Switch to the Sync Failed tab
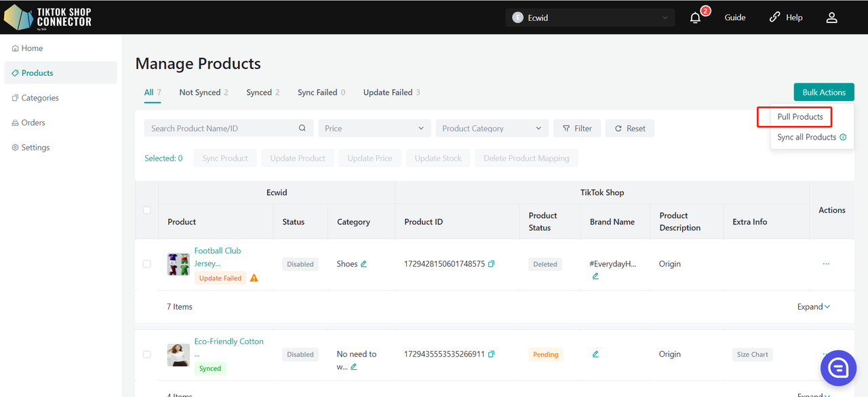The height and width of the screenshot is (397, 868). coord(321,92)
